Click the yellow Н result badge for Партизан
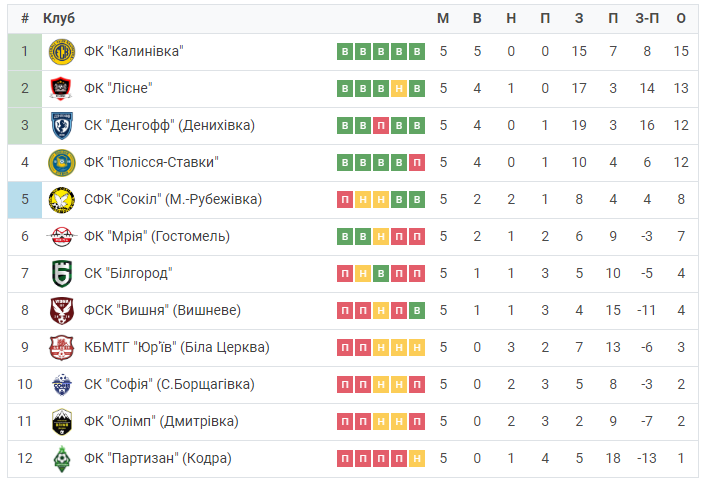Image resolution: width=707 pixels, height=483 pixels. point(417,458)
